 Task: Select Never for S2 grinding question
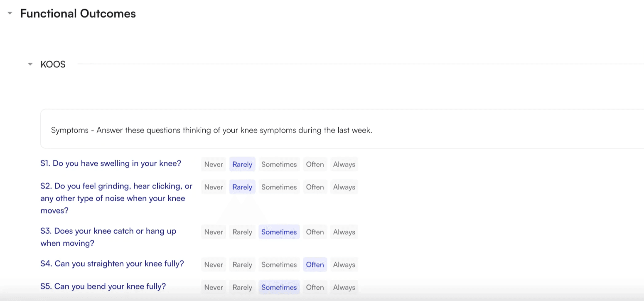point(214,187)
